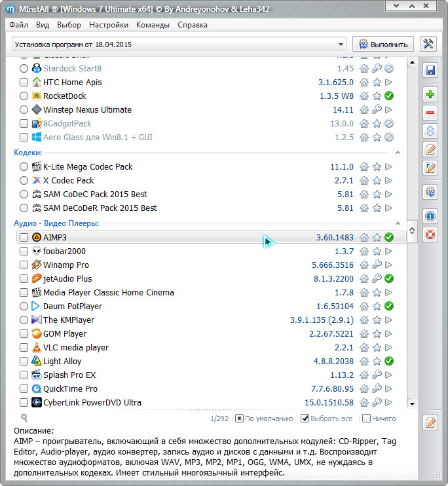This screenshot has width=448, height=486.
Task: Select the K-Lite Mega Codec Pack radio button
Action: 24,167
